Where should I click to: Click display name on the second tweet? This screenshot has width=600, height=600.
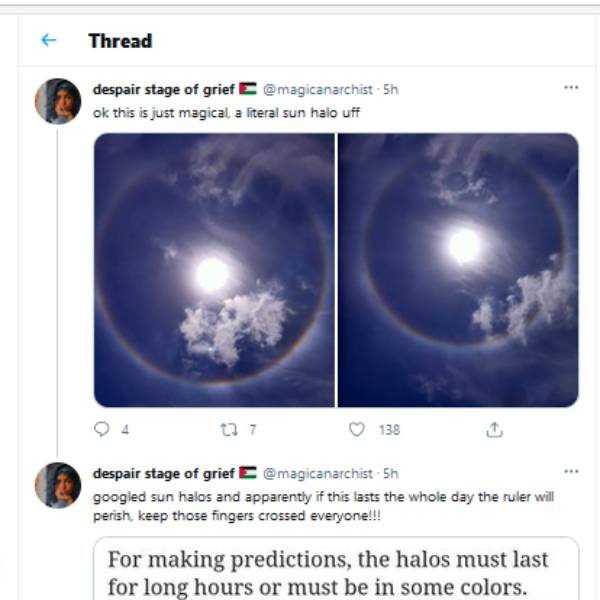tap(164, 473)
